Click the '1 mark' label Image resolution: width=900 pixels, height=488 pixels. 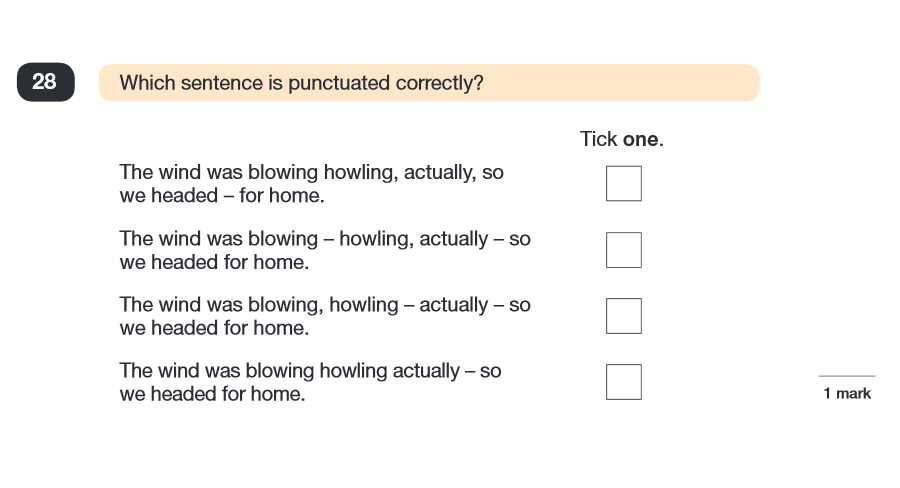[x=847, y=394]
